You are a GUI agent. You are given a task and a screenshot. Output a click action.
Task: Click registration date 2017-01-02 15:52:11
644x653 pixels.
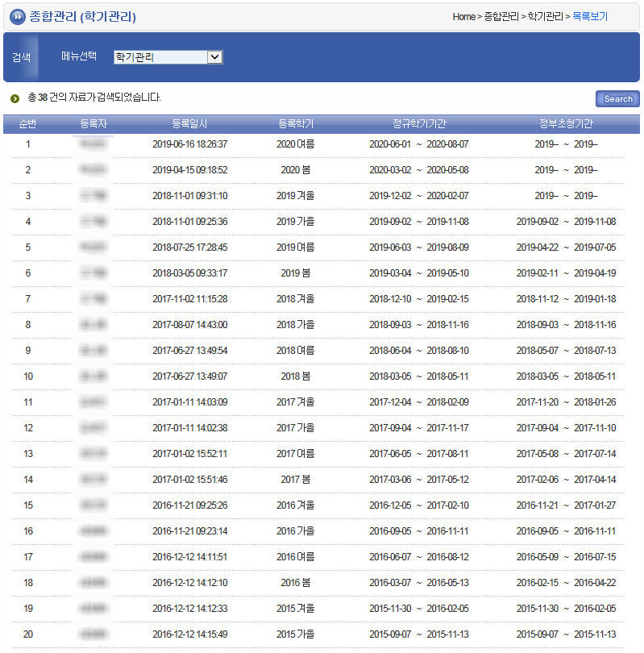[x=189, y=454]
